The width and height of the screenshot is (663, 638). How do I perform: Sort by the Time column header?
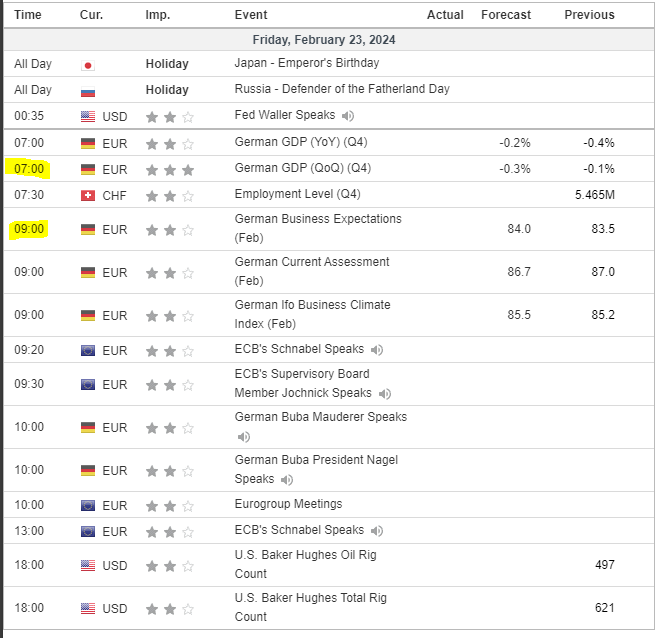(x=28, y=15)
